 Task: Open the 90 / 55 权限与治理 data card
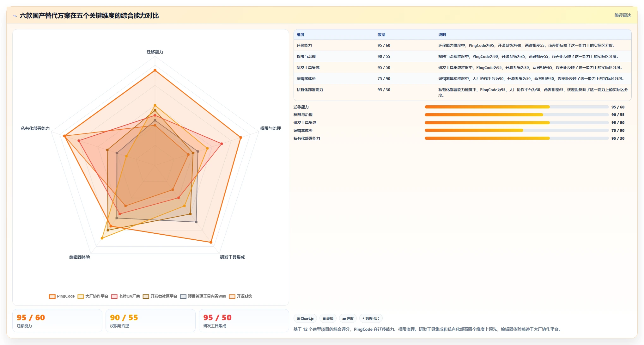[x=150, y=321]
